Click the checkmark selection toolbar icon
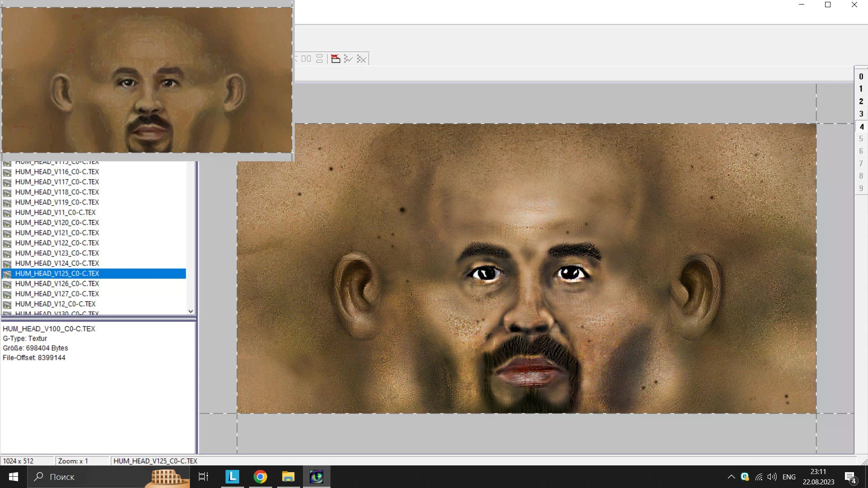This screenshot has height=488, width=868. click(x=348, y=59)
